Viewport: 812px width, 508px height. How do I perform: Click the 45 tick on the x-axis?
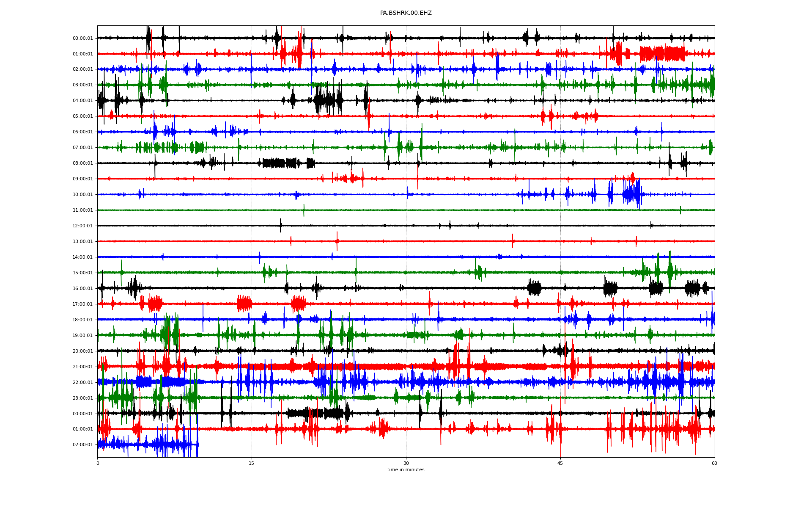560,463
